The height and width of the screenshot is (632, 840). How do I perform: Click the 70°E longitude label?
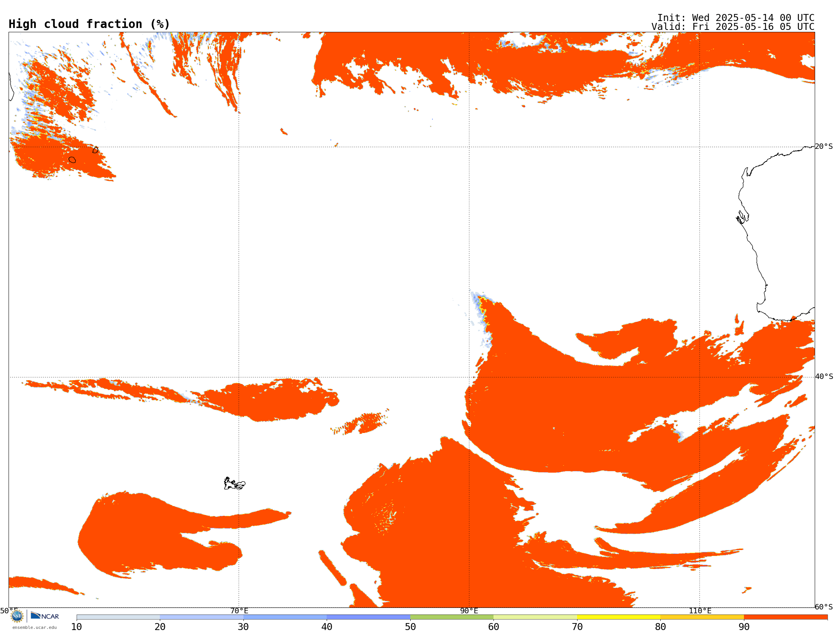point(239,611)
